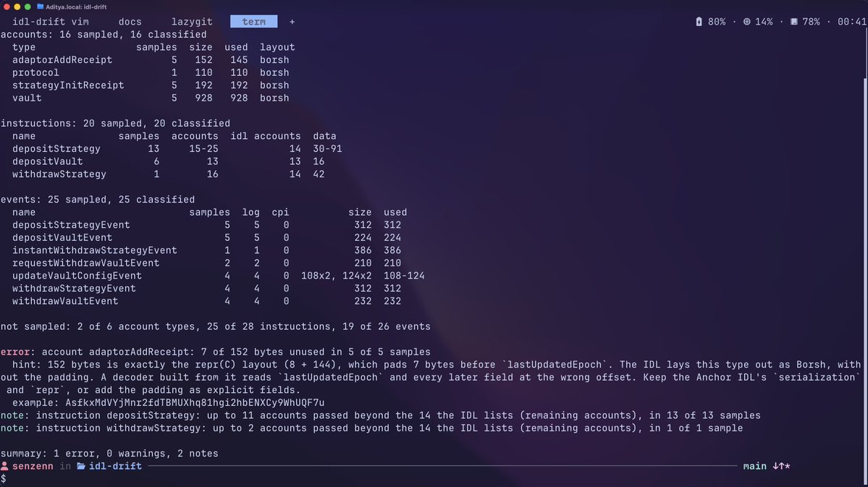Click the updateVaultConfigEvent row

click(218, 276)
